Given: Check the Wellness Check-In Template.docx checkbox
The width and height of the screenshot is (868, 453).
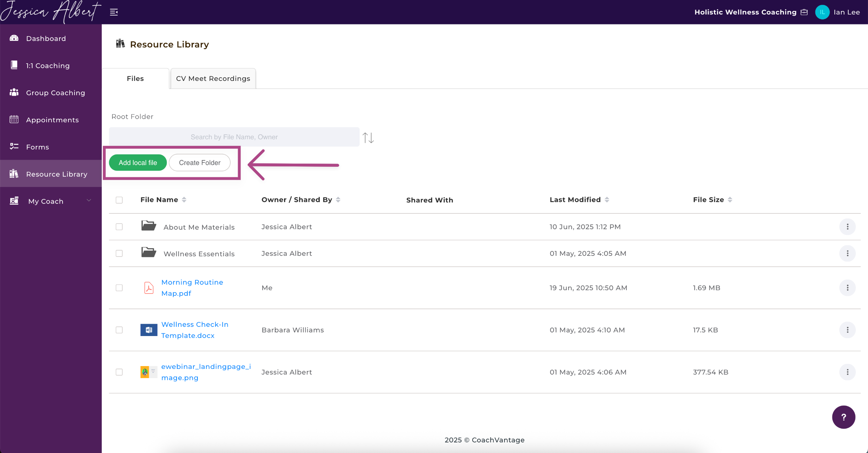Looking at the screenshot, I should pyautogui.click(x=119, y=330).
